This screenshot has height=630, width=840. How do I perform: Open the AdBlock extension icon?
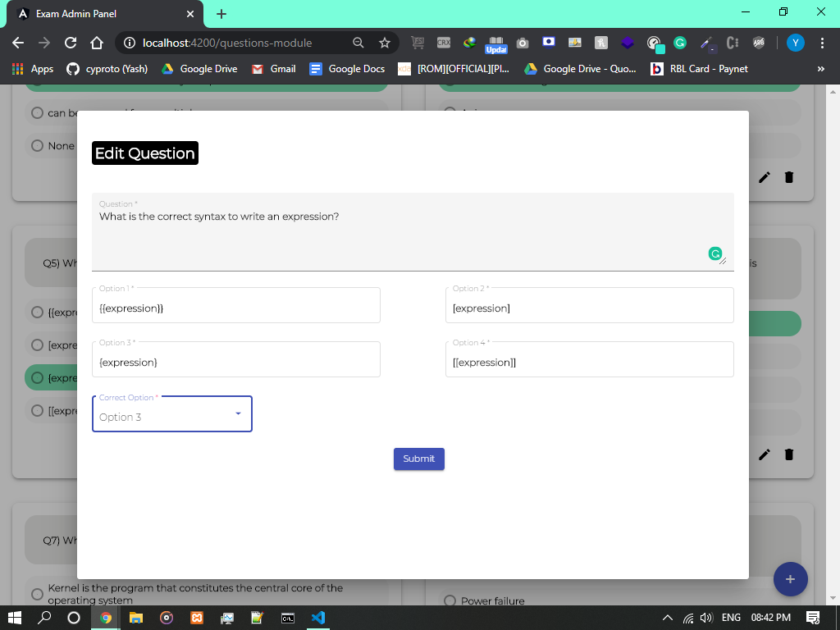(x=759, y=43)
